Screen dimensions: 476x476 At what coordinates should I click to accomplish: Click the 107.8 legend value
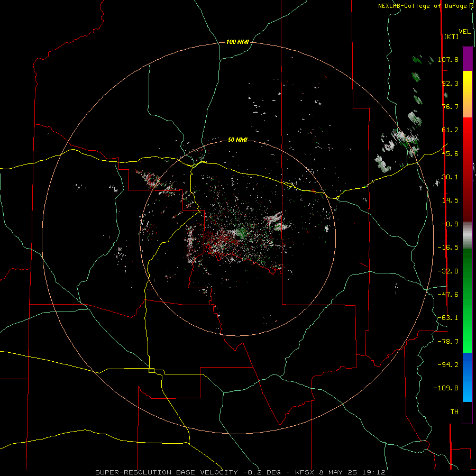point(448,59)
